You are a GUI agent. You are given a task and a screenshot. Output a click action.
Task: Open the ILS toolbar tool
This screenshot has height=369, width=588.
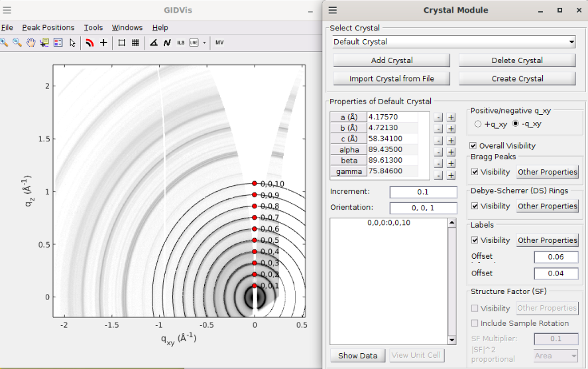point(181,42)
